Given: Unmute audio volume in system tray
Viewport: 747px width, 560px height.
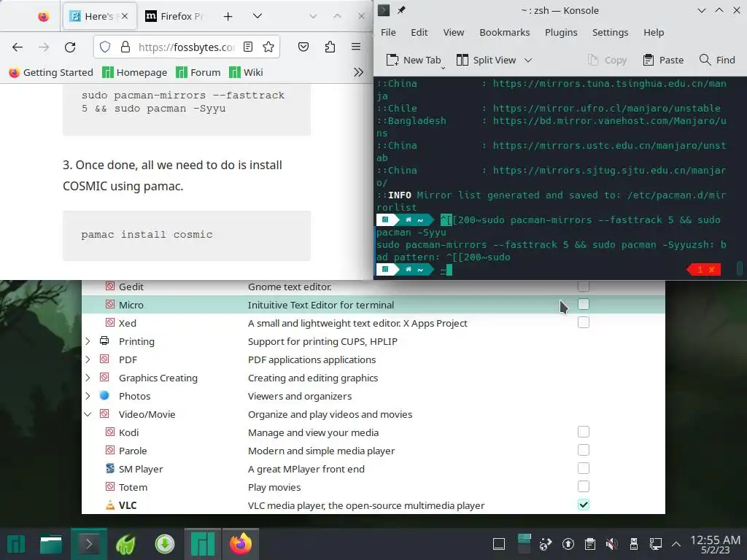Looking at the screenshot, I should point(612,544).
